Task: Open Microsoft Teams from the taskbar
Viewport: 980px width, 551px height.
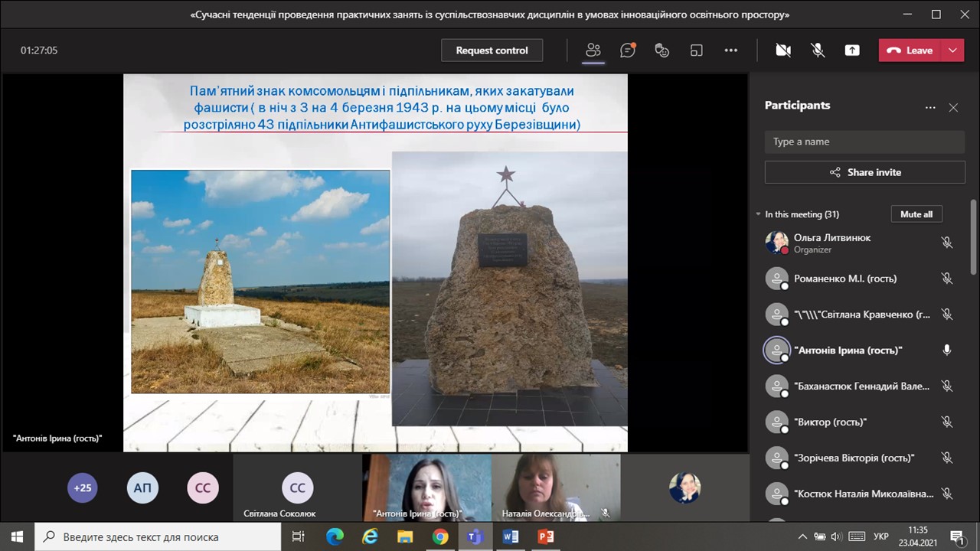Action: tap(475, 536)
